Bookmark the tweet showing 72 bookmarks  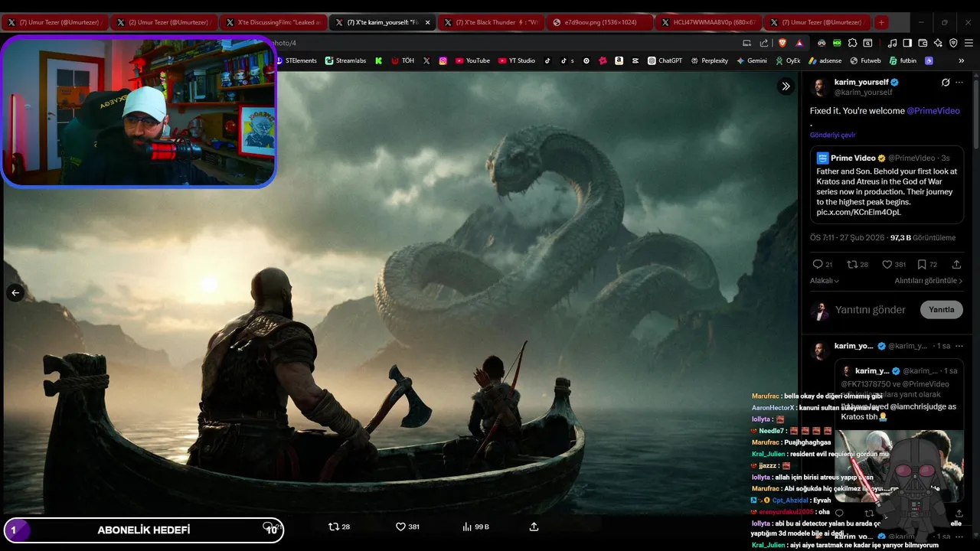(927, 264)
